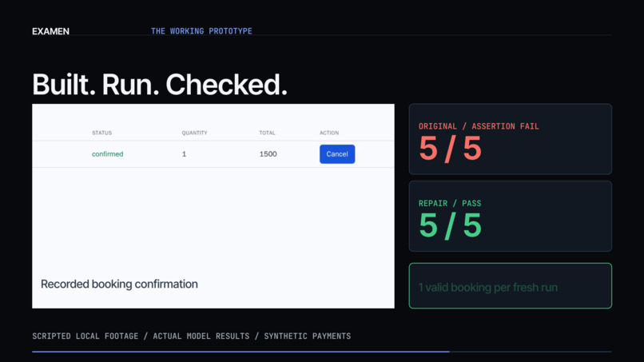The image size is (644, 362).
Task: Click 'Recorded booking confirmation' caption
Action: click(x=119, y=284)
